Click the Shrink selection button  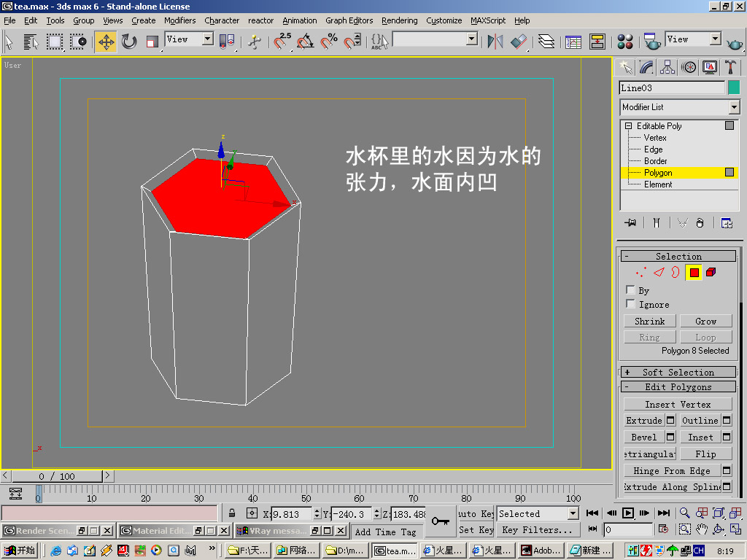pos(649,321)
